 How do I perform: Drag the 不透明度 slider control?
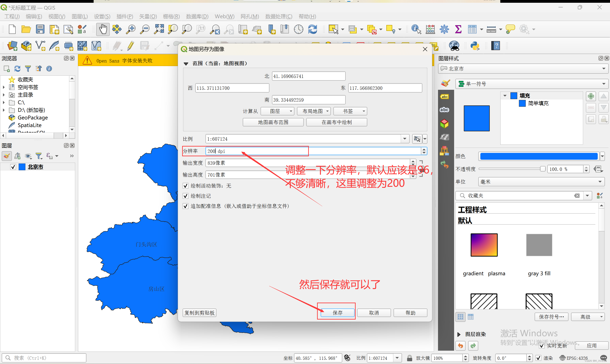(x=543, y=169)
